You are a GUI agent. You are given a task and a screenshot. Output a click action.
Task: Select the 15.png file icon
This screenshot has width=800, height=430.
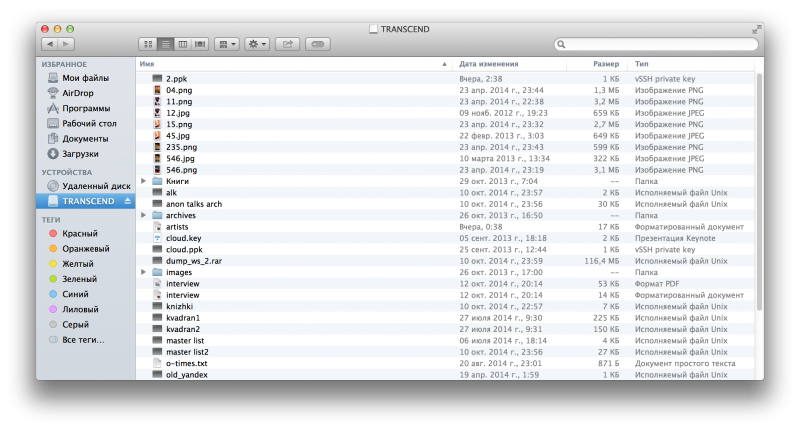(x=157, y=124)
